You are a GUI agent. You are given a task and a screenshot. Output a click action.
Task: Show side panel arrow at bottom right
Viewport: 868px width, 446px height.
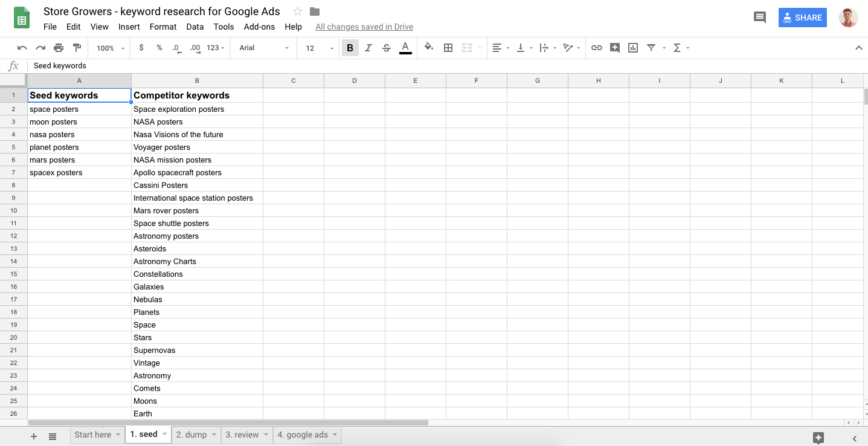pyautogui.click(x=855, y=438)
